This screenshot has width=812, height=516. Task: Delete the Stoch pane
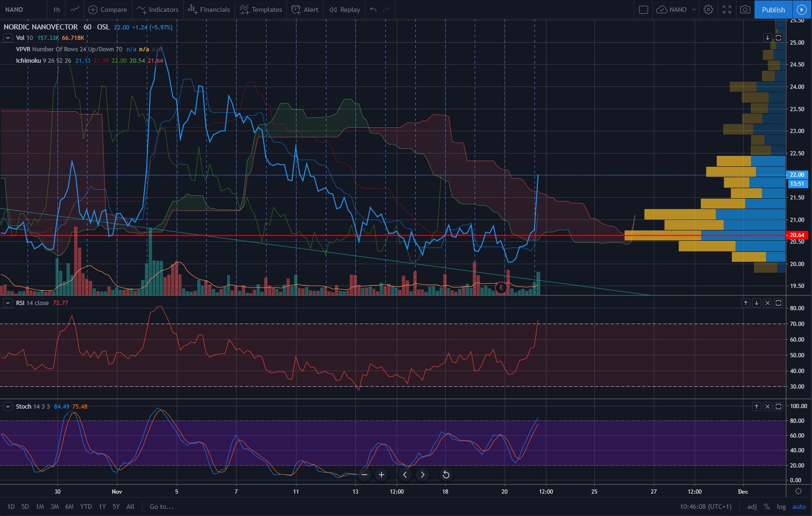[767, 406]
